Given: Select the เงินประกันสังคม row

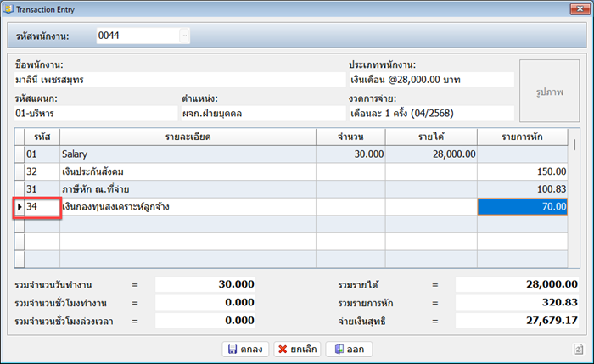Looking at the screenshot, I should [187, 172].
